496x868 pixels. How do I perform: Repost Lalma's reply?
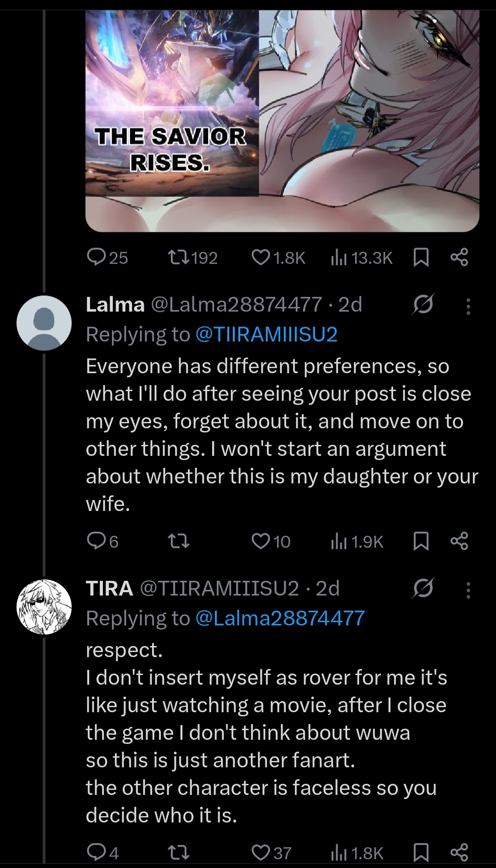coord(179,541)
